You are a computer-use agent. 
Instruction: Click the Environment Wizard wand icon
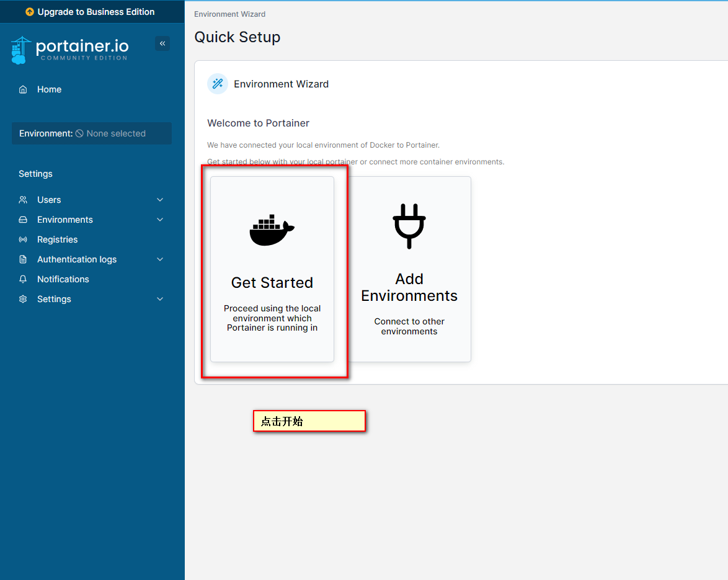218,84
